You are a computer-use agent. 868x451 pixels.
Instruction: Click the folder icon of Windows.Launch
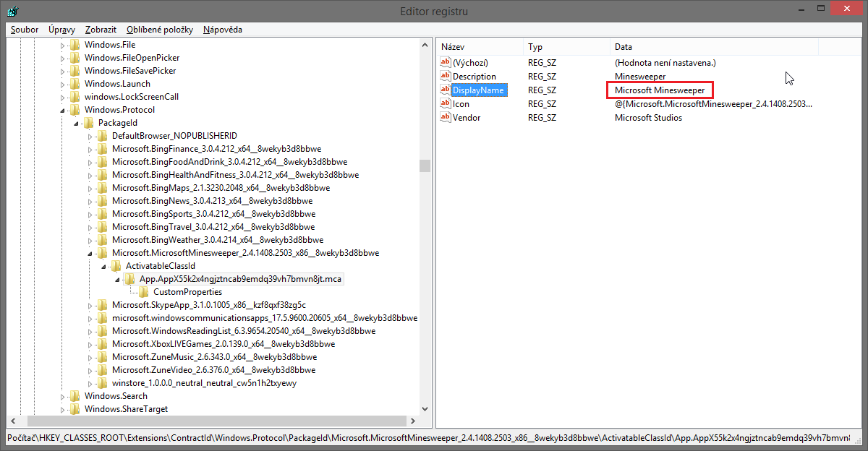pos(75,84)
